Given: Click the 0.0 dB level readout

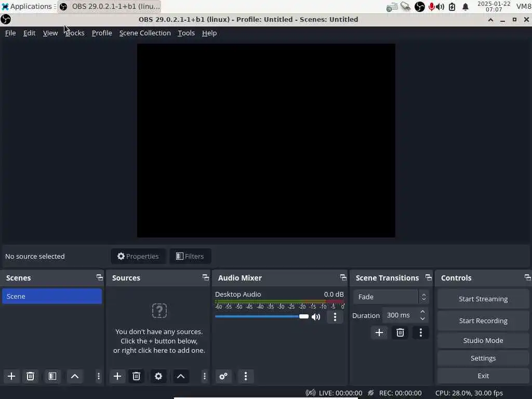Looking at the screenshot, I should point(334,294).
